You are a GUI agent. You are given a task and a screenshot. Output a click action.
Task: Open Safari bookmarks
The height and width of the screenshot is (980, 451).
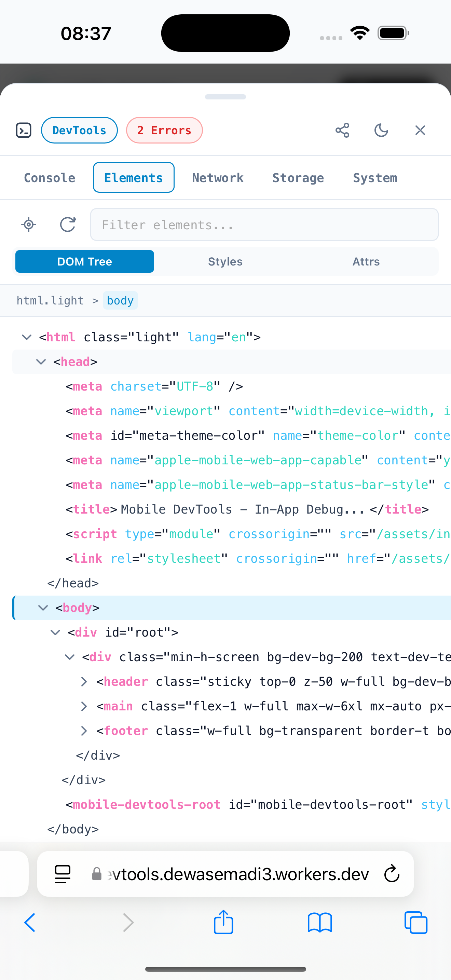320,923
